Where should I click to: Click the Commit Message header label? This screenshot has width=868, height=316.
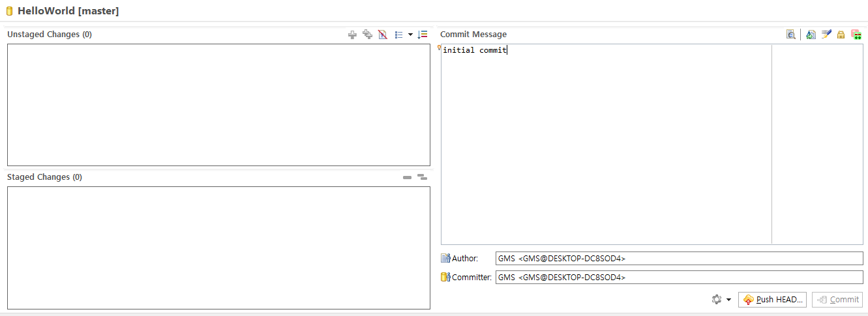473,35
